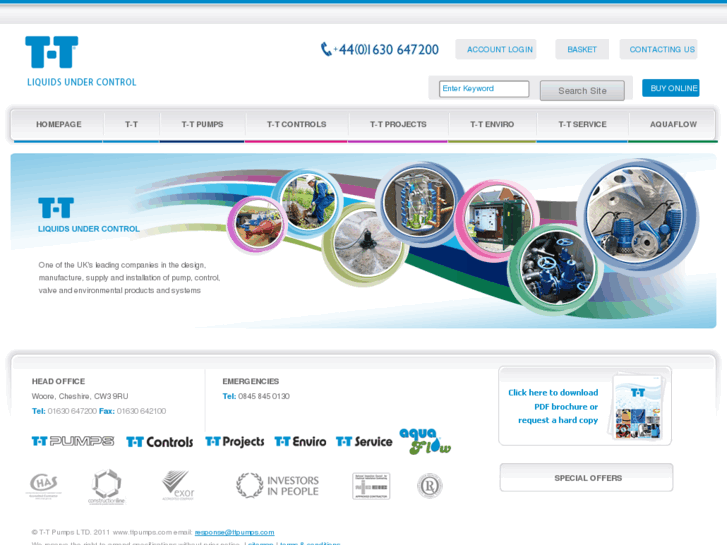The image size is (727, 545).
Task: Open the T-T Service brand logo
Action: coord(364,442)
